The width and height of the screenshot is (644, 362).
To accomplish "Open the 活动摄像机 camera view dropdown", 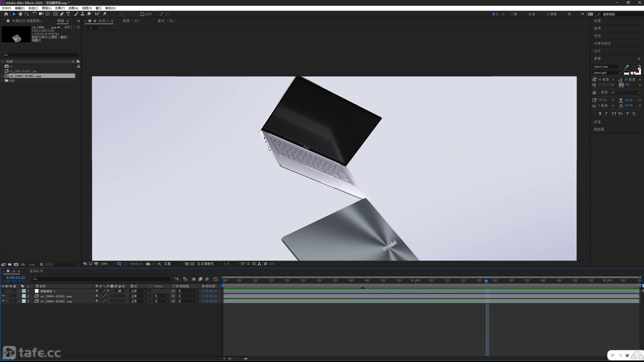I will [x=209, y=264].
